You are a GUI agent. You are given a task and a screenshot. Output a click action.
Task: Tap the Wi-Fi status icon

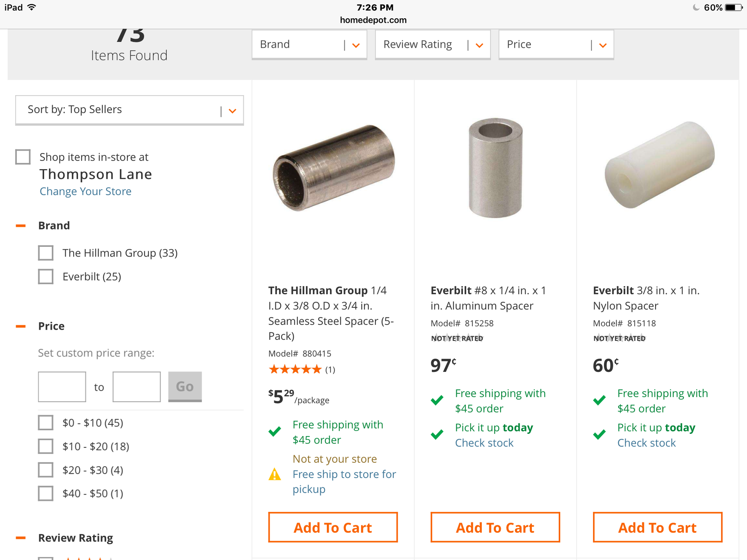coord(32,7)
